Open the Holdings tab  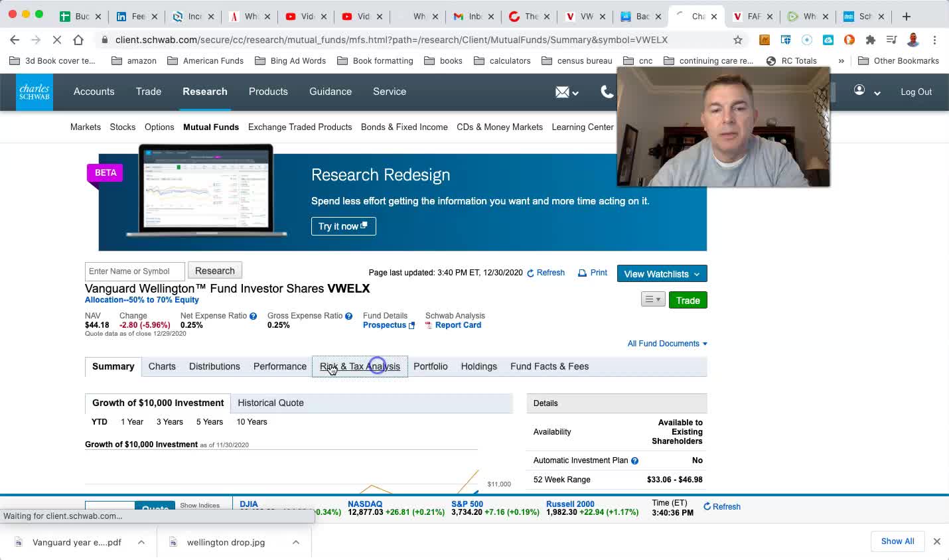pyautogui.click(x=479, y=366)
